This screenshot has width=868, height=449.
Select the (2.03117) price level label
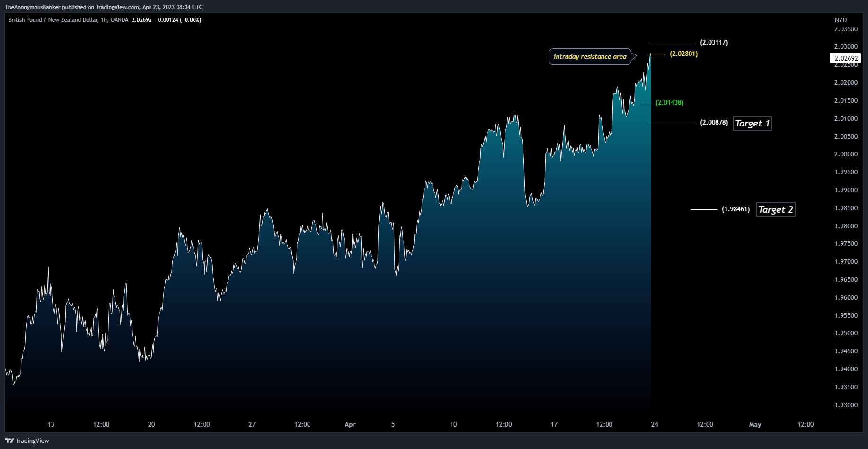pos(714,42)
